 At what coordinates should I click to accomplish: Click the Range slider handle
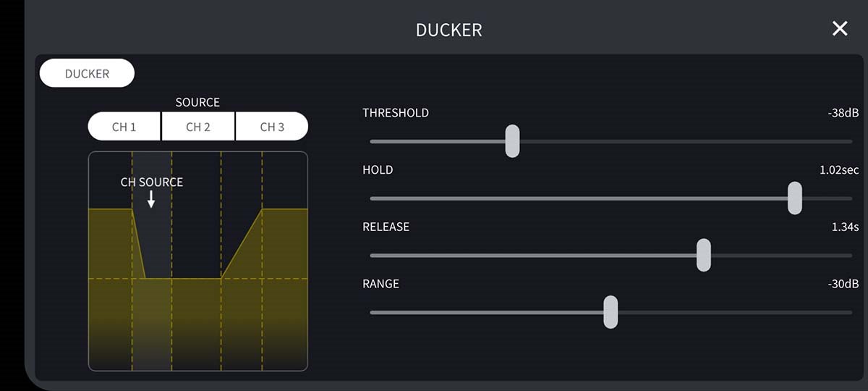[610, 312]
